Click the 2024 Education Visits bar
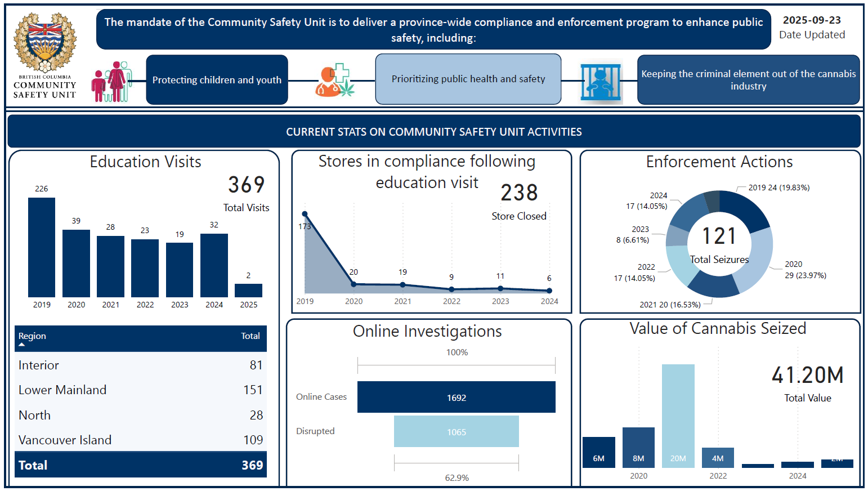 (214, 265)
